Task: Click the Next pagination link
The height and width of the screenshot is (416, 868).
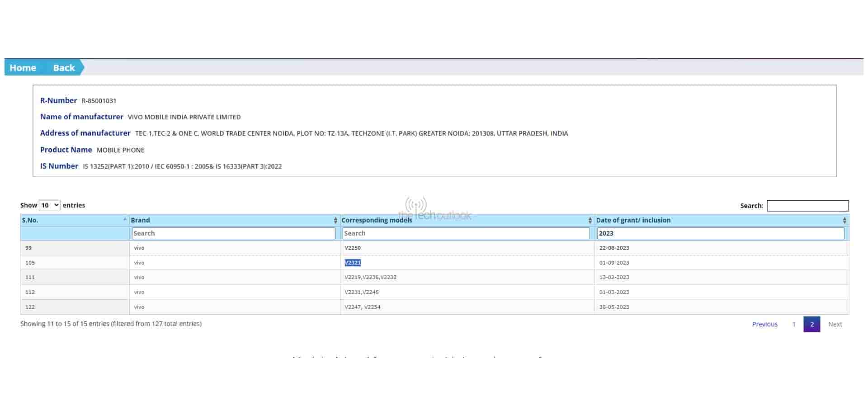Action: pyautogui.click(x=835, y=324)
